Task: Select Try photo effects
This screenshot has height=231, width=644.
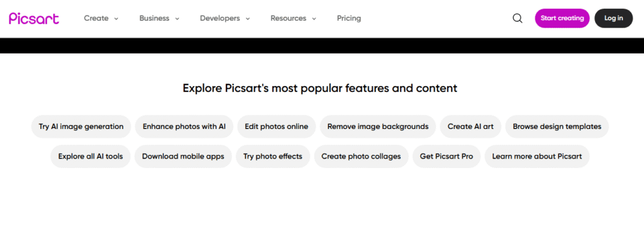Action: click(273, 156)
